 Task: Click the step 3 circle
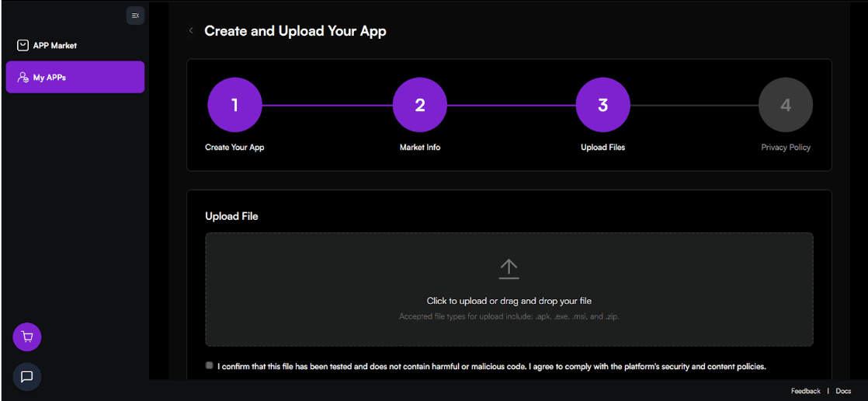(602, 105)
